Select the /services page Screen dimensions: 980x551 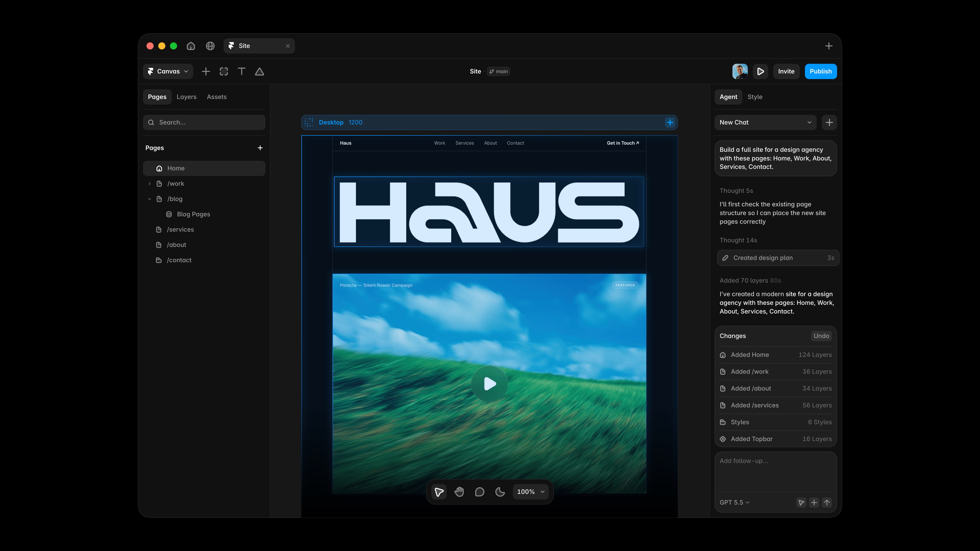[204, 230]
